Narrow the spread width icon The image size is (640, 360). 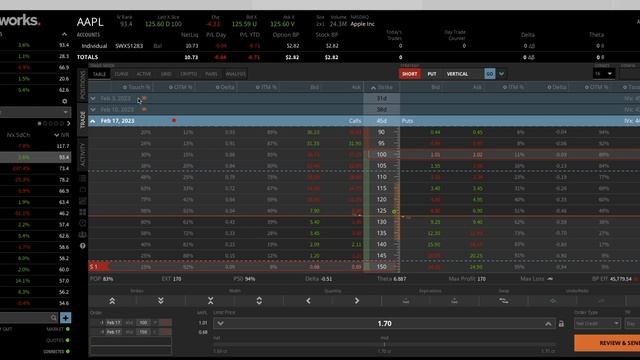[210, 301]
